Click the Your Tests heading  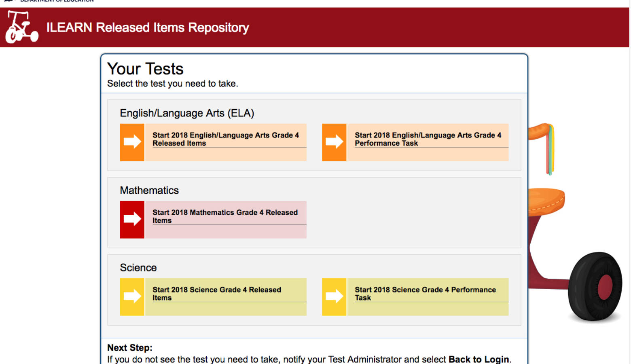[145, 69]
